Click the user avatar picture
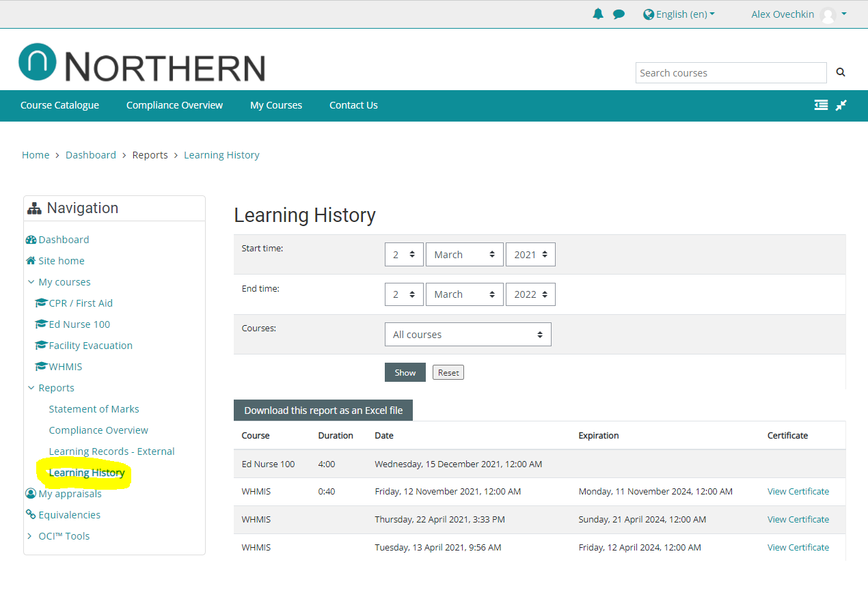This screenshot has height=599, width=868. coord(828,15)
